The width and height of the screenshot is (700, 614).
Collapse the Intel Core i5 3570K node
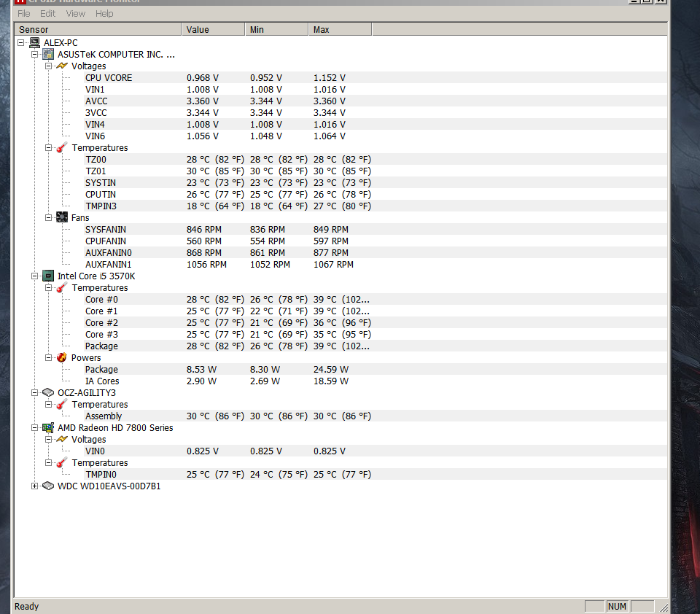point(35,276)
